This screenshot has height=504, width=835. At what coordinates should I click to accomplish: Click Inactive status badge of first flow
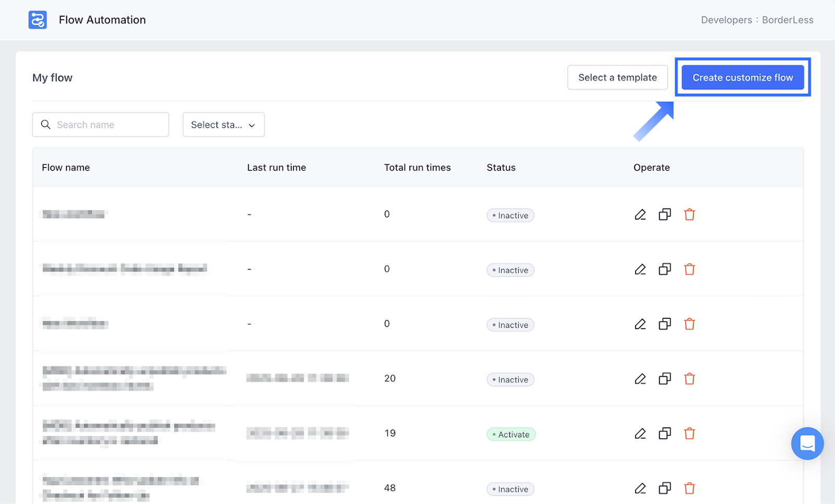[x=510, y=215]
